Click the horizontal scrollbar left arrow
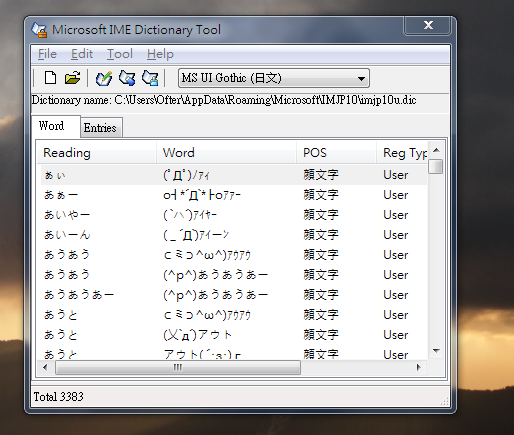This screenshot has height=435, width=514. [45, 367]
